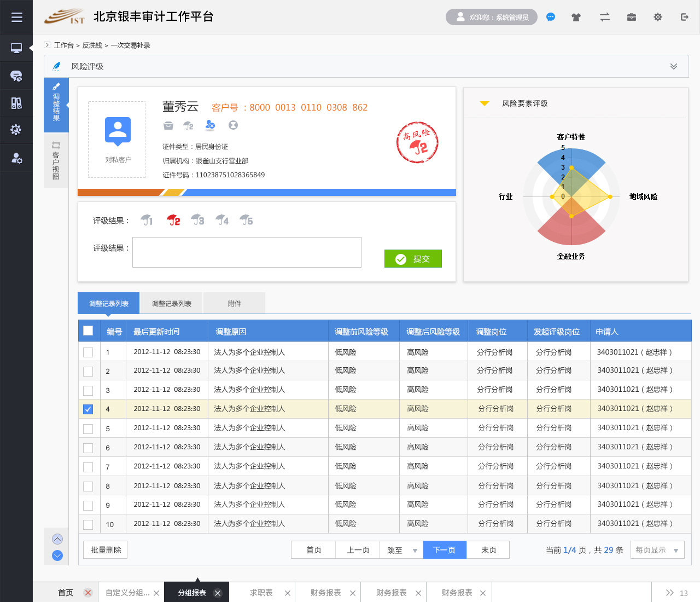Select the J5 rating umbrella icon
Image resolution: width=700 pixels, height=602 pixels.
[x=246, y=219]
